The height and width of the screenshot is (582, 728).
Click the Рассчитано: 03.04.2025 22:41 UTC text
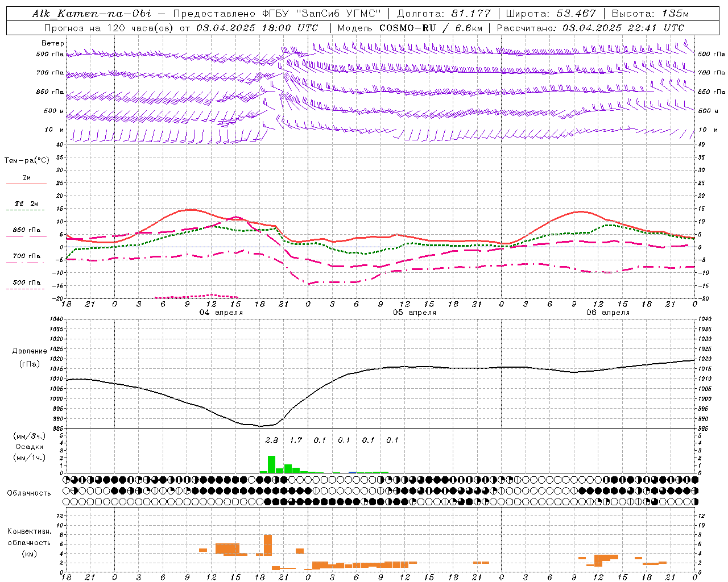[591, 28]
